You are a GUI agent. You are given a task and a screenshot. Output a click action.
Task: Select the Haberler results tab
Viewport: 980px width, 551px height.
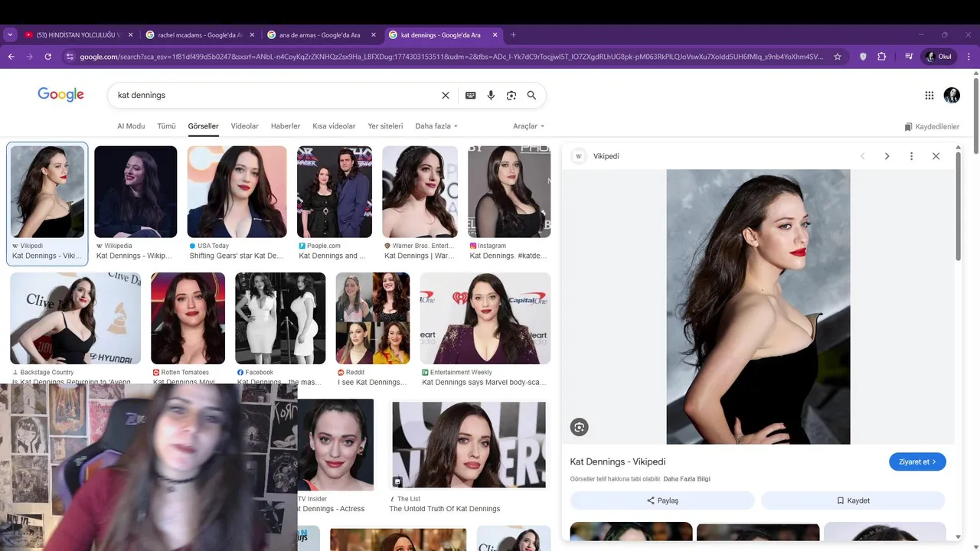point(286,126)
